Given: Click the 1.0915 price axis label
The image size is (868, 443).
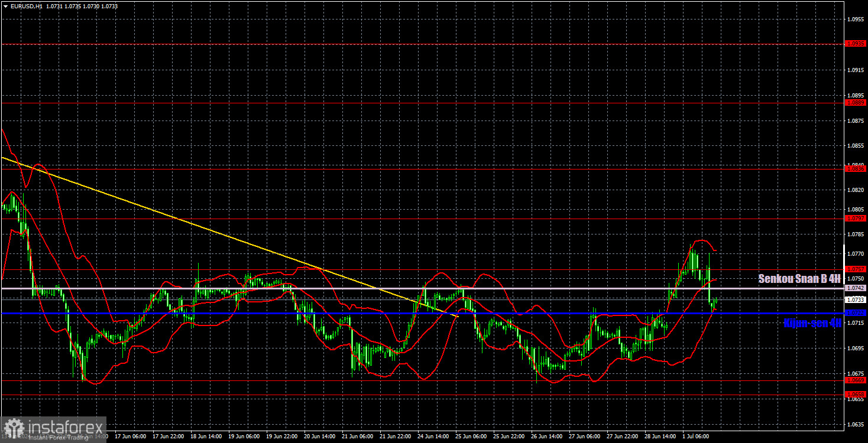Looking at the screenshot, I should pyautogui.click(x=856, y=70).
